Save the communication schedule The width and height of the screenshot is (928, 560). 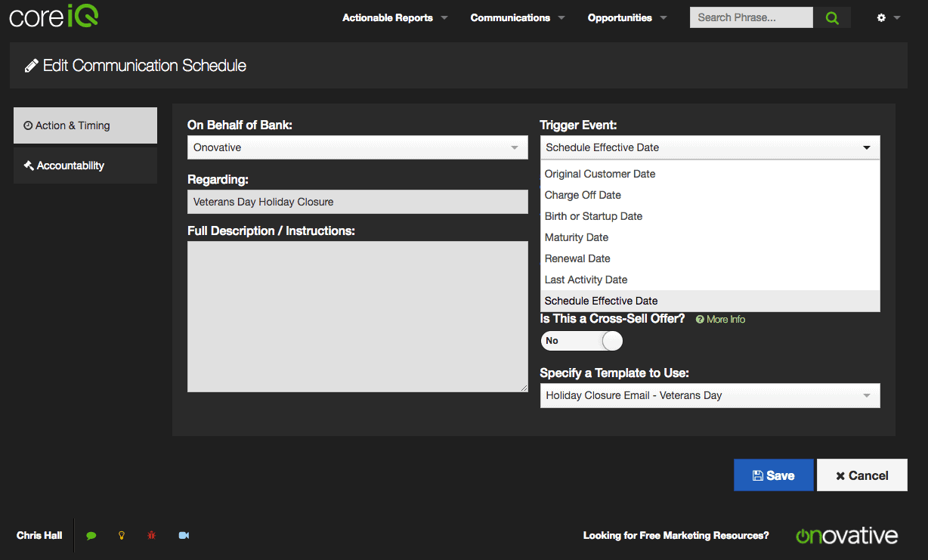pyautogui.click(x=773, y=475)
